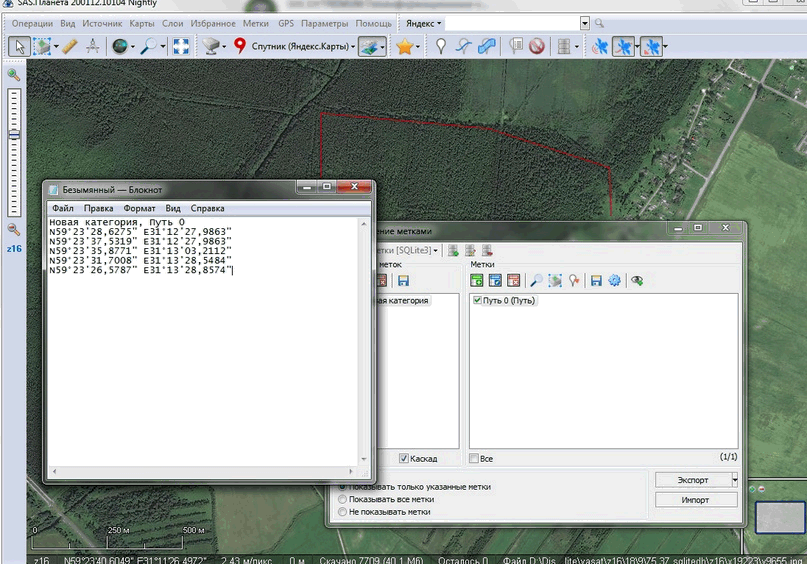Click the arrow cursor selection tool
Screen dimensions: 807x564
[x=19, y=46]
